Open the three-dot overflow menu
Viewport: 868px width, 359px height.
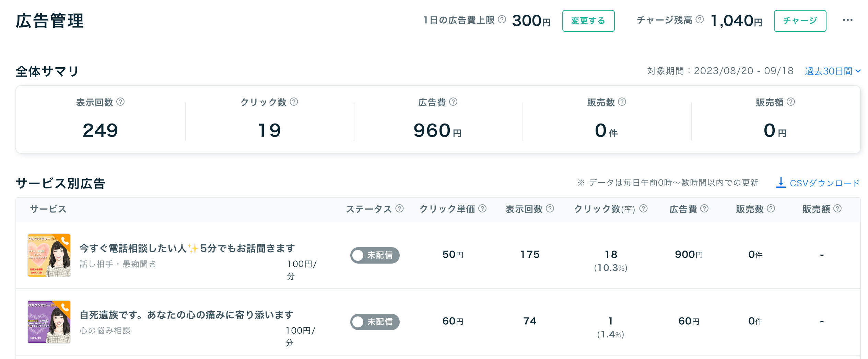[848, 20]
